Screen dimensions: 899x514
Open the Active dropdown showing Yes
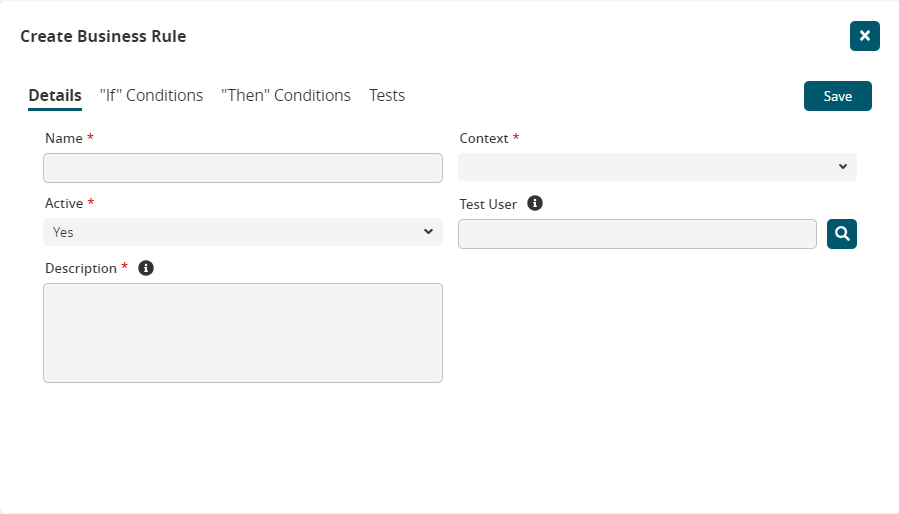click(x=243, y=232)
